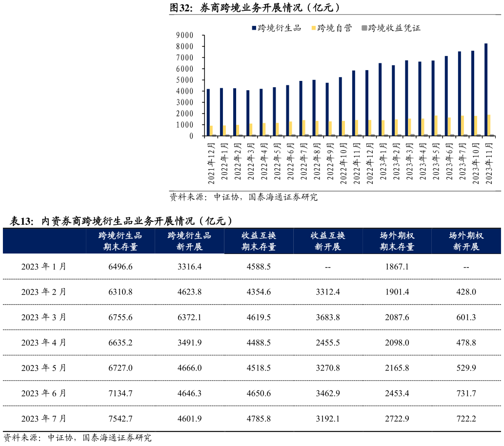Click x-axis label 2022年10月

tap(343, 164)
